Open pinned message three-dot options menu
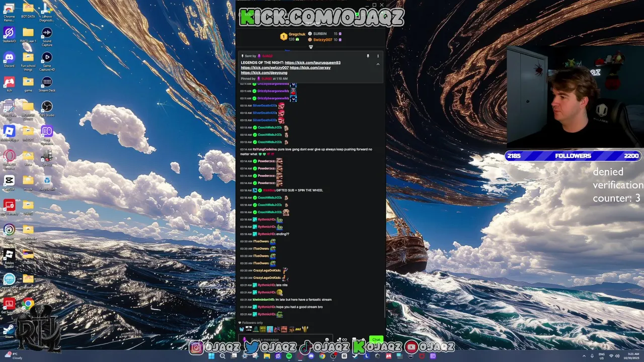This screenshot has height=362, width=644. (378, 56)
